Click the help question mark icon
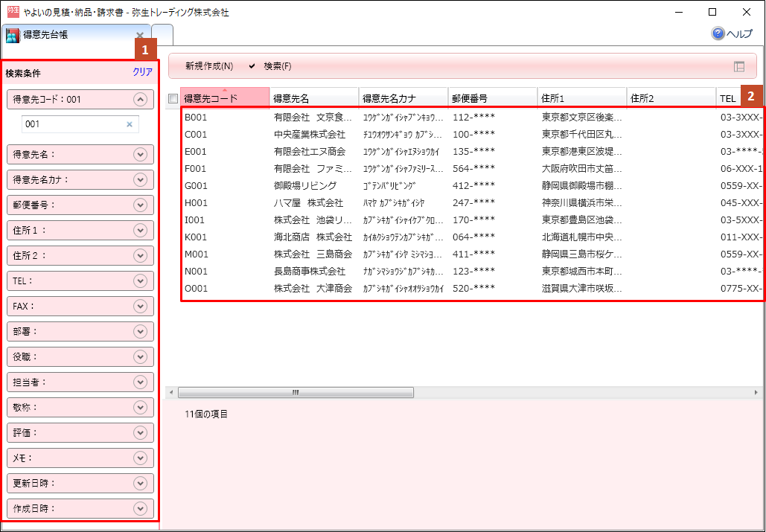Viewport: 766px width, 532px height. point(718,33)
